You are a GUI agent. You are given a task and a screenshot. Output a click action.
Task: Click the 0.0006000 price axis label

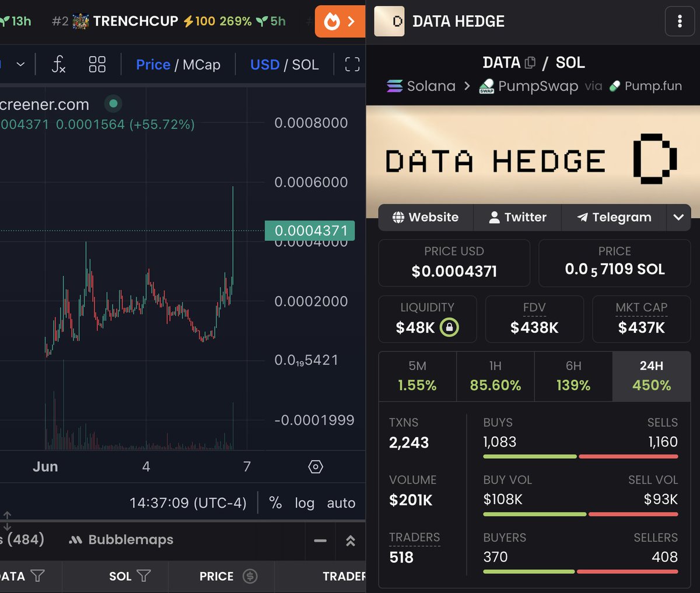(x=311, y=182)
